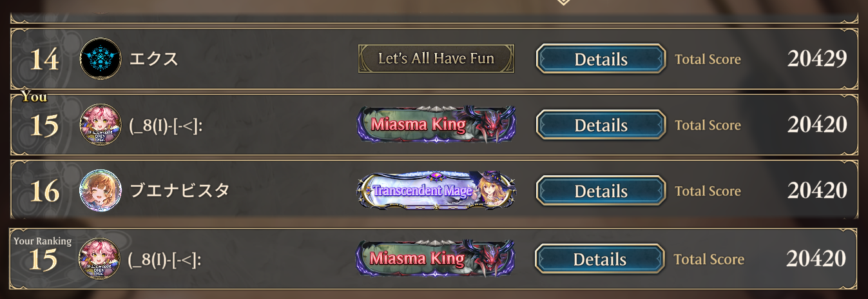Click the Let's All Have Fun title badge
Viewport: 868px width, 299px height.
pyautogui.click(x=436, y=59)
